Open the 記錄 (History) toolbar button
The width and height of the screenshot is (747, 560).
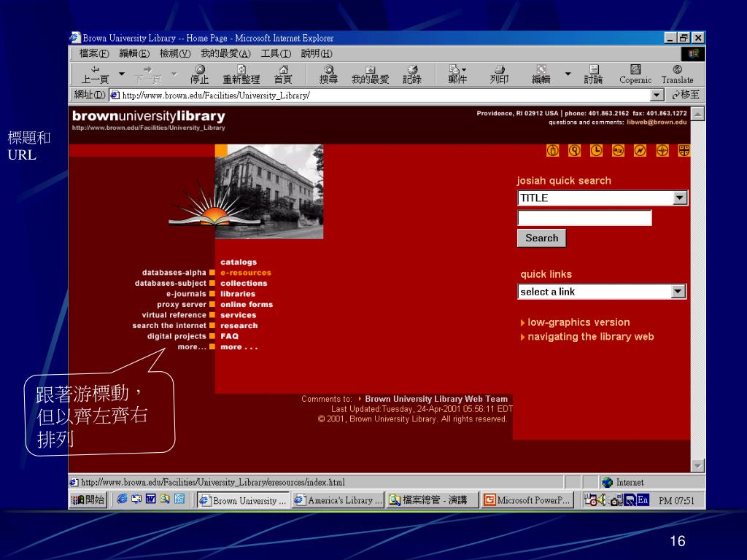[x=412, y=75]
